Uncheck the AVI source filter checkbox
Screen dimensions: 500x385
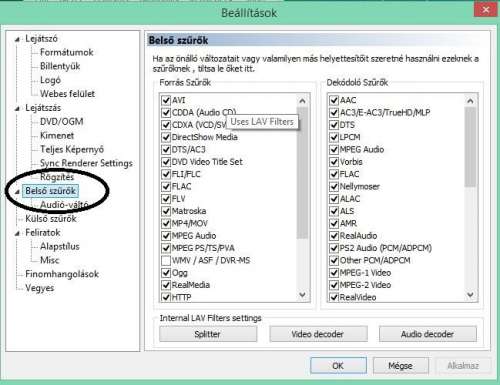166,100
